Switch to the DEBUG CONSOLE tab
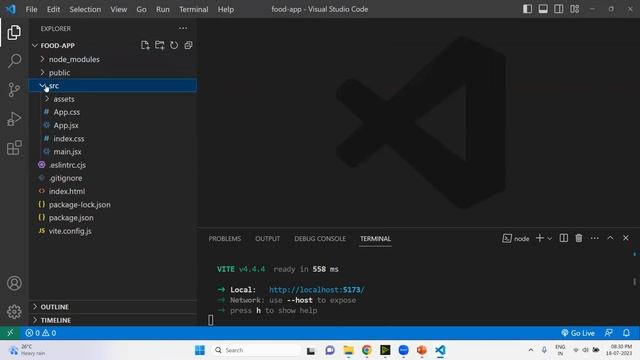Screen dimensions: 640x360 [320, 239]
